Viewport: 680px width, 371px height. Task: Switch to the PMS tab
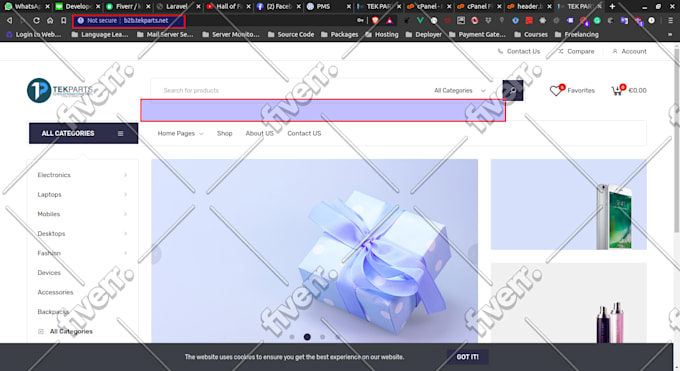[328, 7]
